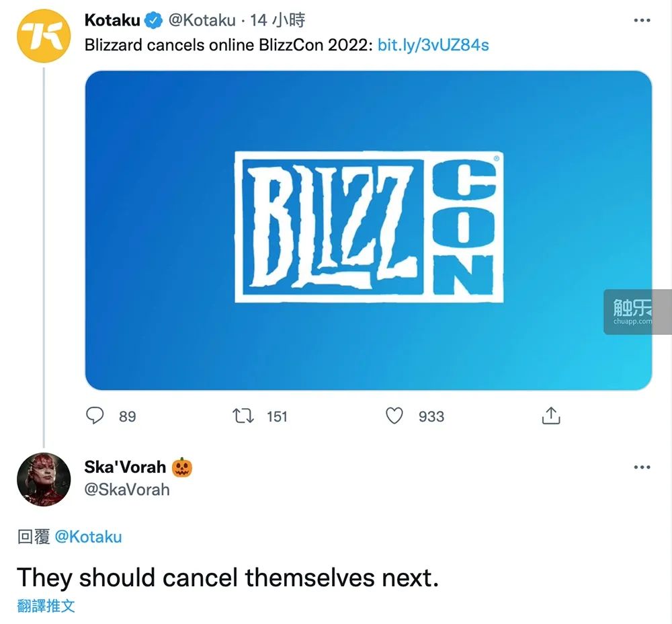This screenshot has width=672, height=624.
Task: Click pumpkin emoji beside Ska'Vorah name
Action: tap(181, 467)
